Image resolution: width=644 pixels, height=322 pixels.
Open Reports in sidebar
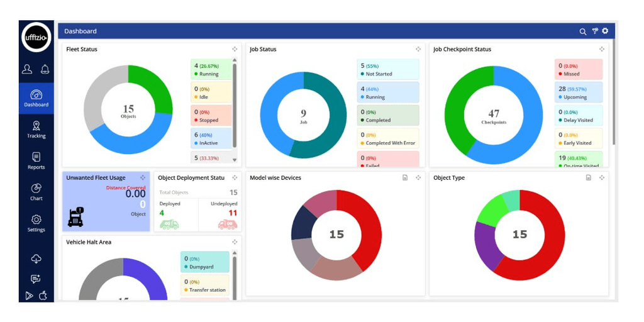click(36, 161)
